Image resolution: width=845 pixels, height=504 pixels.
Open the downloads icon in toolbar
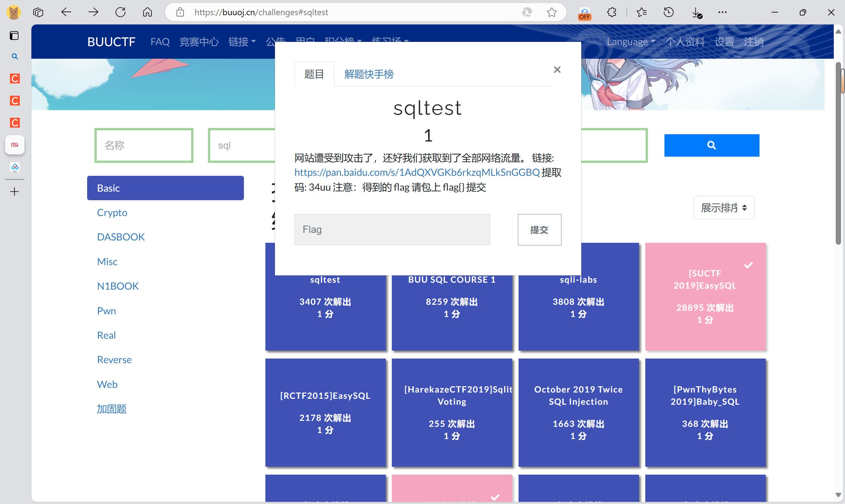[696, 12]
